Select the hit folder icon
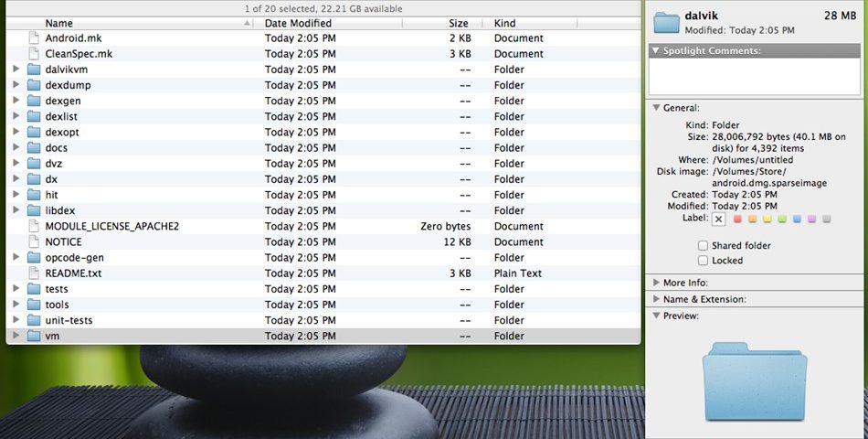The image size is (868, 439). coord(35,195)
